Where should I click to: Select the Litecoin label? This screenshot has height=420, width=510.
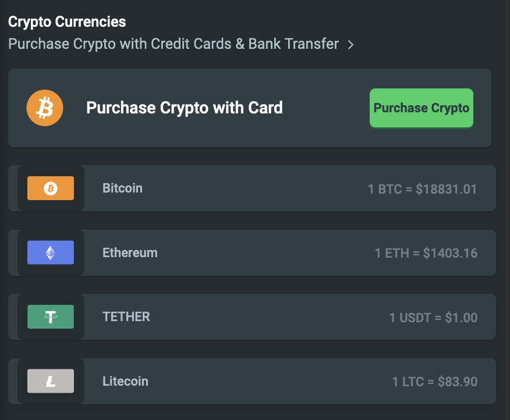[x=125, y=381]
